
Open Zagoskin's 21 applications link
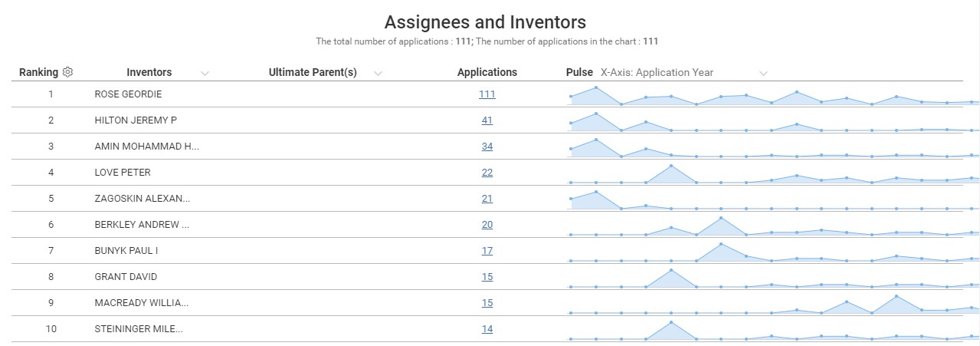point(487,199)
